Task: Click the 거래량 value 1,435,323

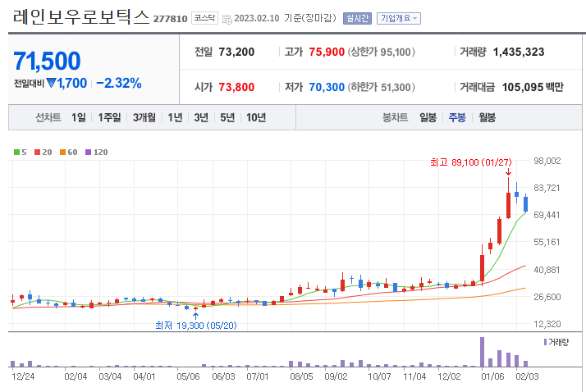Action: [519, 52]
